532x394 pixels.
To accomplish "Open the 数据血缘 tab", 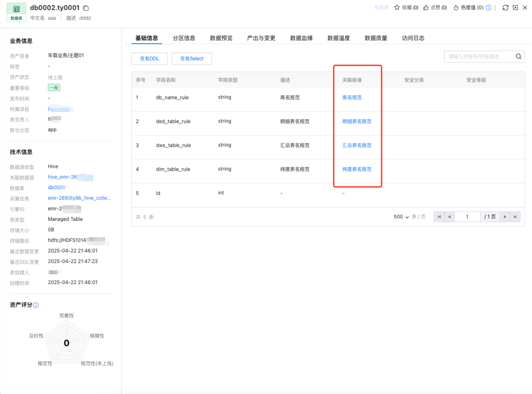I will point(301,38).
